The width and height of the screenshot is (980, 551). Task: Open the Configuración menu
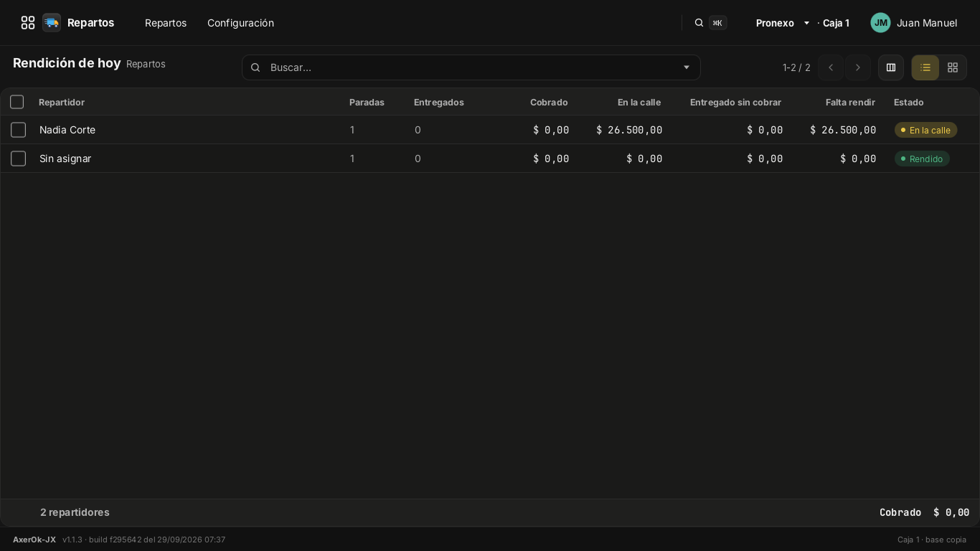tap(240, 23)
